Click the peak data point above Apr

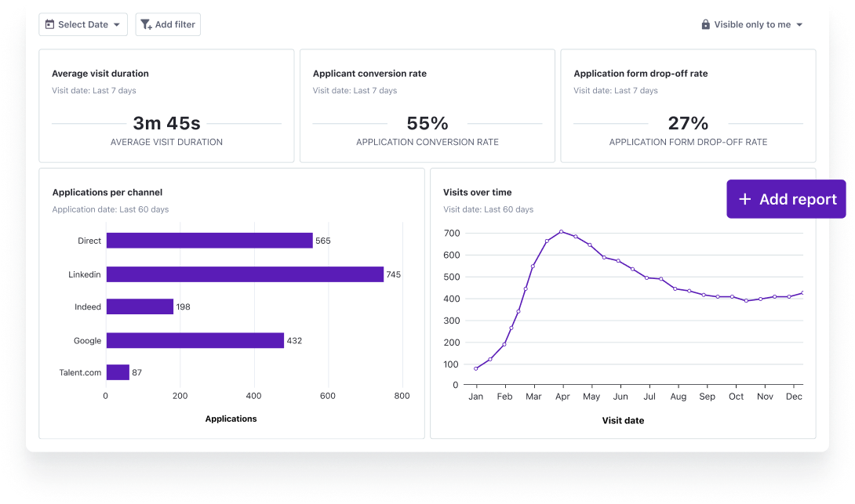tap(561, 231)
